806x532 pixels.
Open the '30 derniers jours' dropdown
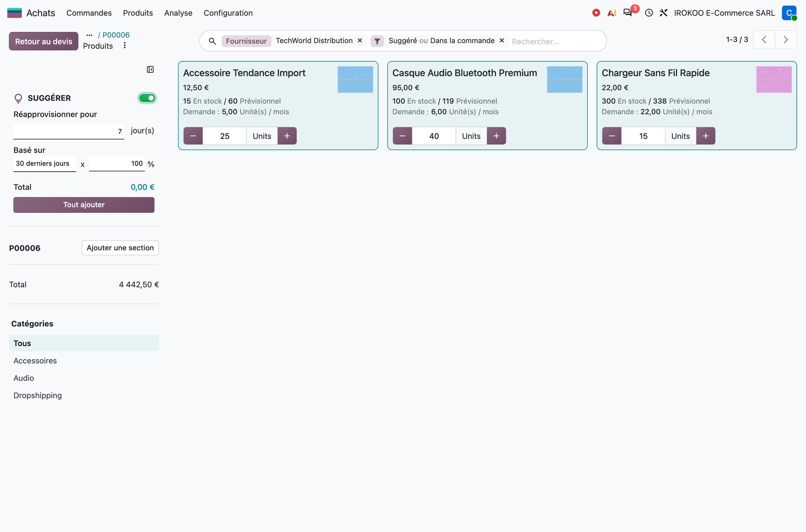pyautogui.click(x=44, y=164)
